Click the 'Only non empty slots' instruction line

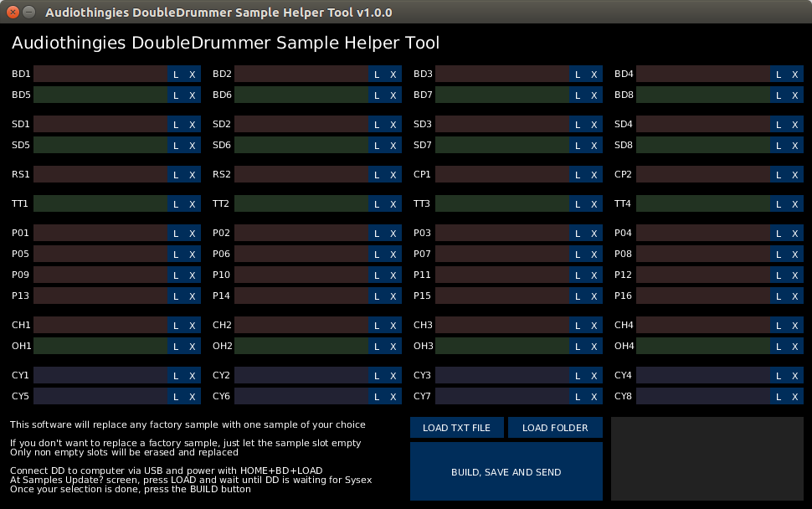124,453
